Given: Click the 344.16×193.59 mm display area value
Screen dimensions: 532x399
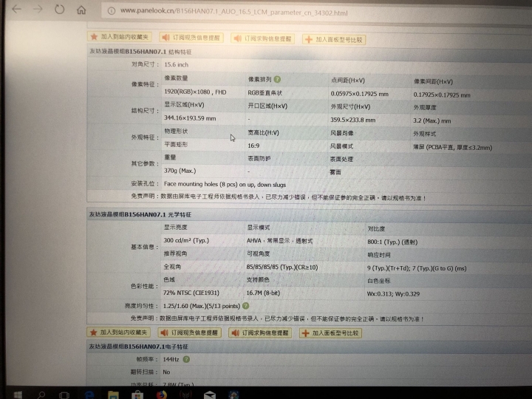Looking at the screenshot, I should 190,118.
